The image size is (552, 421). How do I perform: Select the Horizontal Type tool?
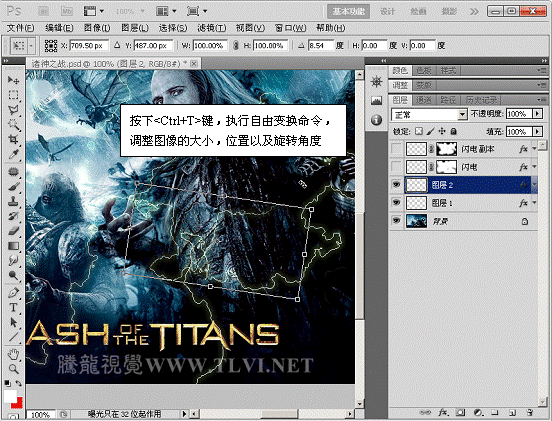click(x=13, y=308)
